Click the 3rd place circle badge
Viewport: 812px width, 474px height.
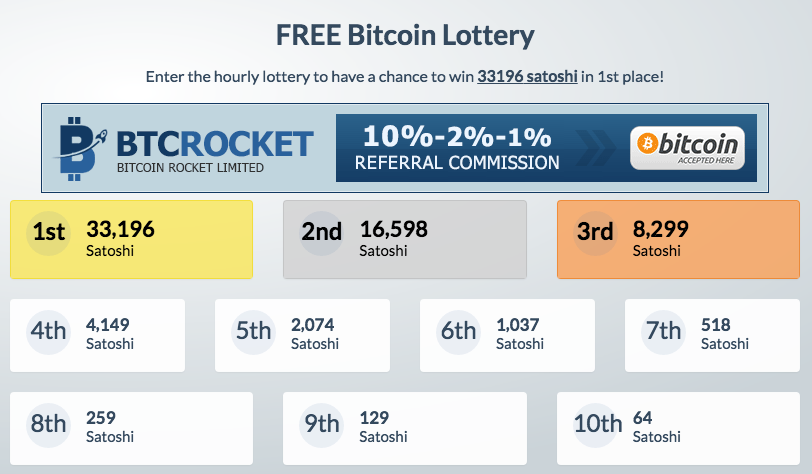[595, 233]
